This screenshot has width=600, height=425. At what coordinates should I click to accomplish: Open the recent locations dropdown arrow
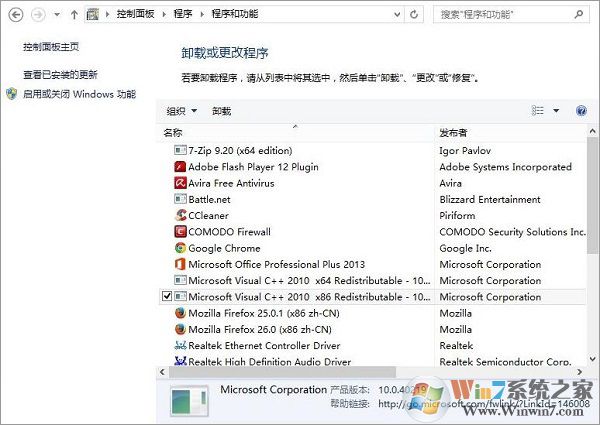coord(57,15)
